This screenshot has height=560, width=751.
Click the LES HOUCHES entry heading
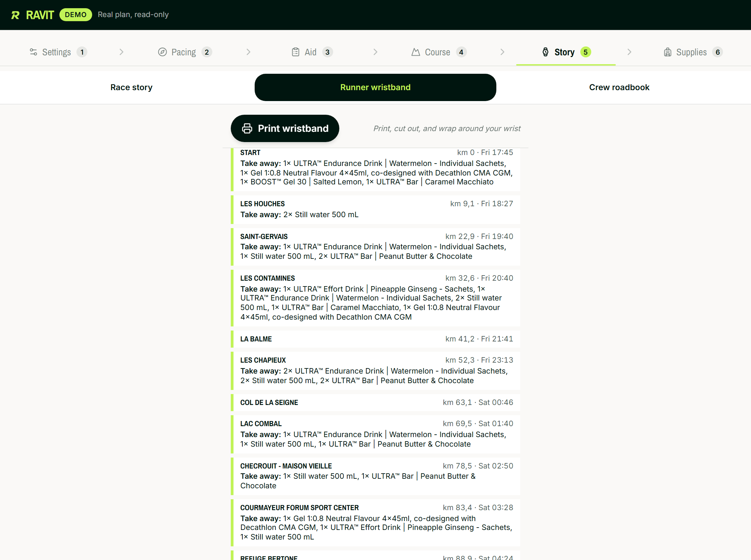tap(263, 204)
